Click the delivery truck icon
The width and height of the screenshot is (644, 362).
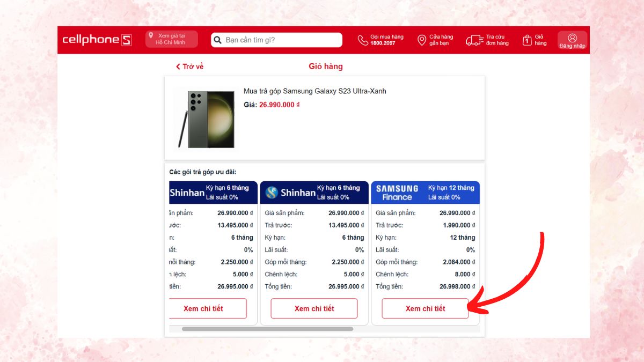click(x=474, y=40)
